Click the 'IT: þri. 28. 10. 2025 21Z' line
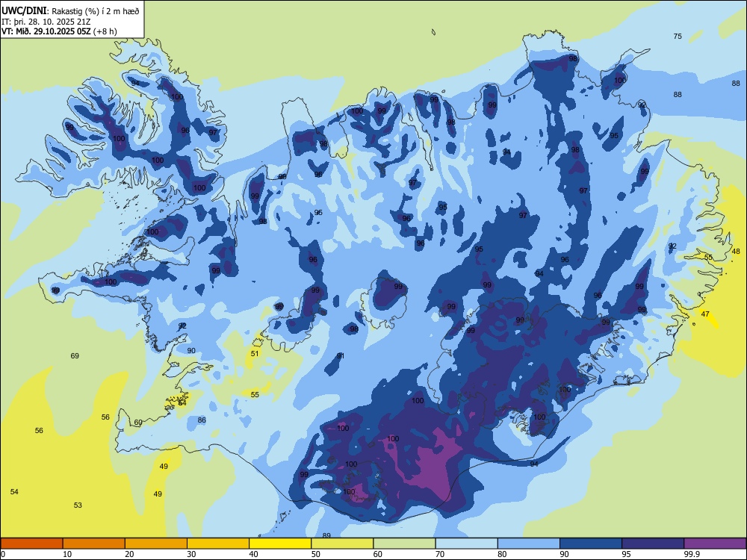Screen dimensions: 747x560 (x=46, y=22)
